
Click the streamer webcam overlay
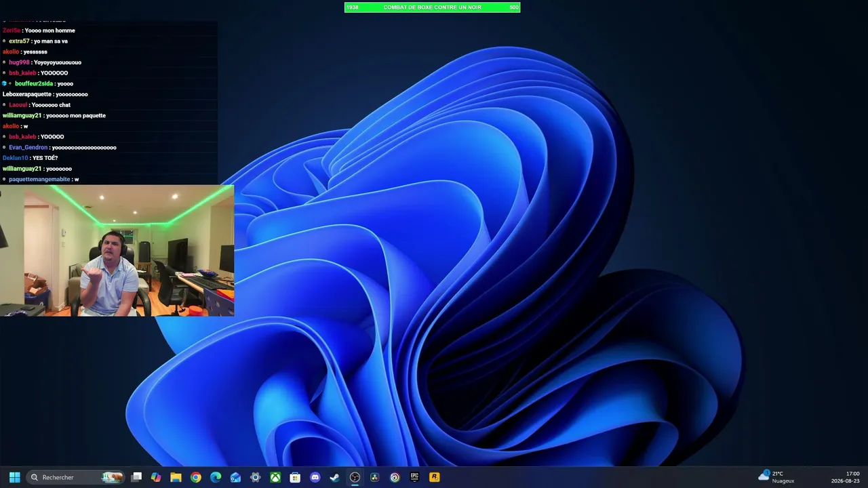[x=117, y=250]
